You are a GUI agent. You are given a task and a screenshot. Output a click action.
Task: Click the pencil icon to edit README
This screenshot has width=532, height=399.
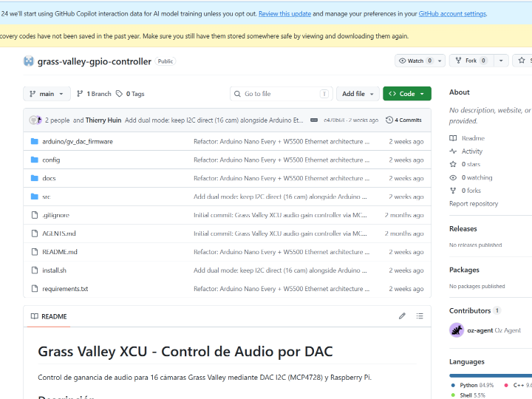pyautogui.click(x=402, y=316)
